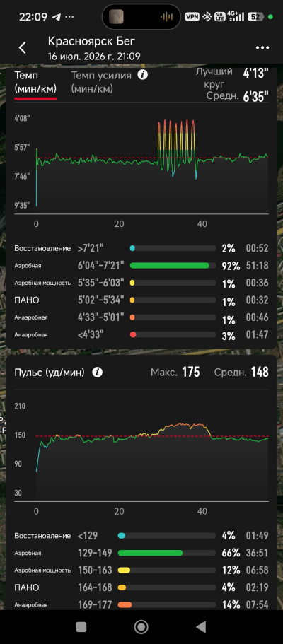The height and width of the screenshot is (644, 283).
Task: Switch to Темп усилия (мин/км) tab
Action: [101, 82]
